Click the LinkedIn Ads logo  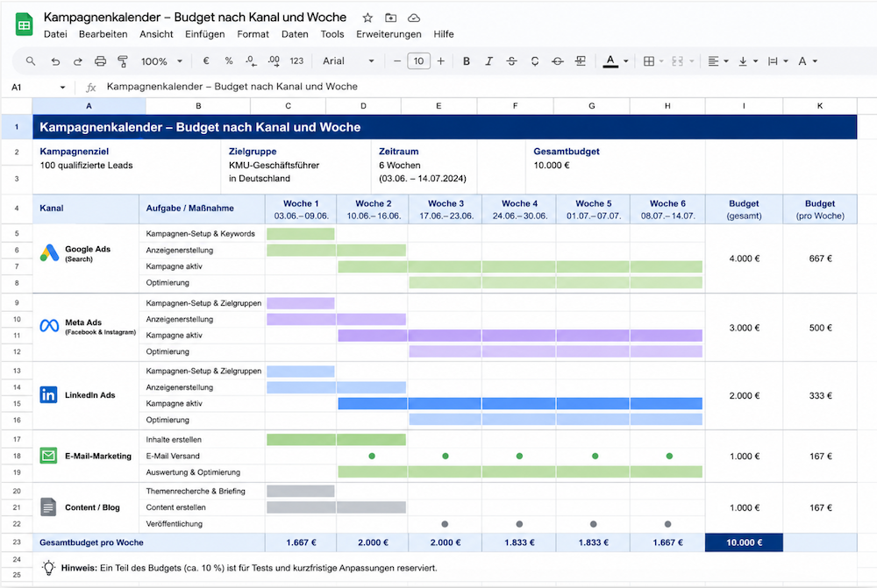(x=48, y=394)
